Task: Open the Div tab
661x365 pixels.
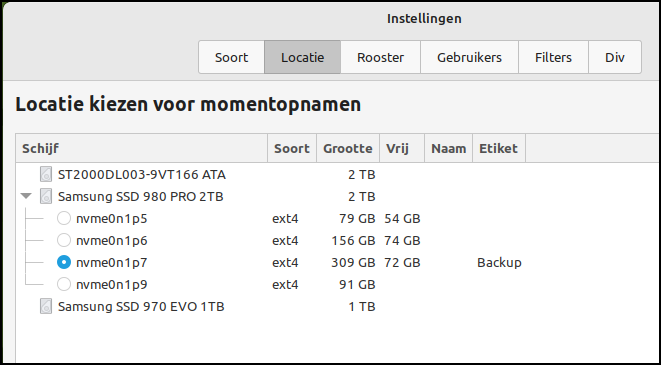Action: click(x=615, y=57)
